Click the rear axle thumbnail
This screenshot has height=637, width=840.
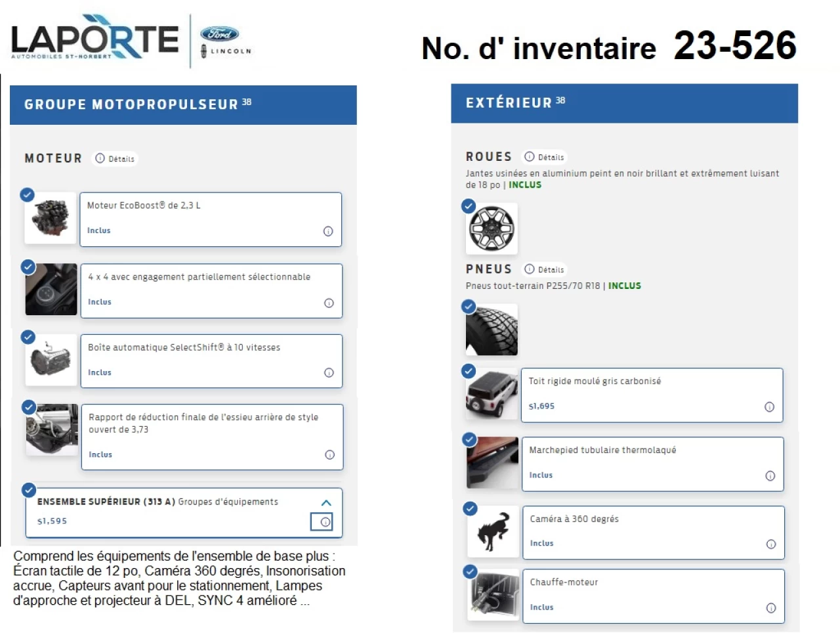point(52,430)
